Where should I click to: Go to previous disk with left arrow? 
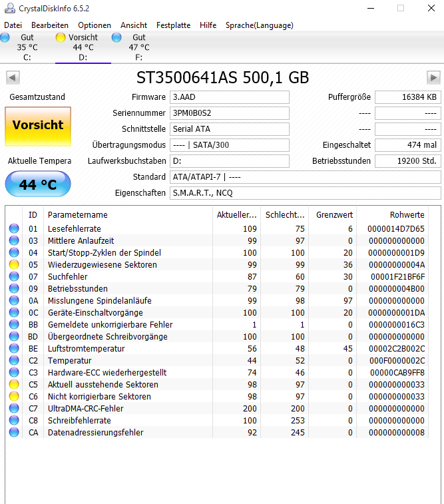pos(13,77)
